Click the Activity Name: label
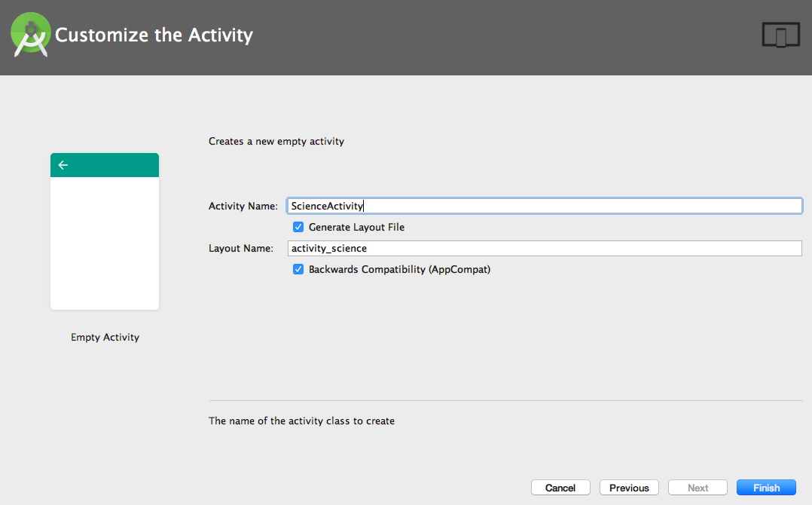Image resolution: width=812 pixels, height=505 pixels. (x=243, y=206)
